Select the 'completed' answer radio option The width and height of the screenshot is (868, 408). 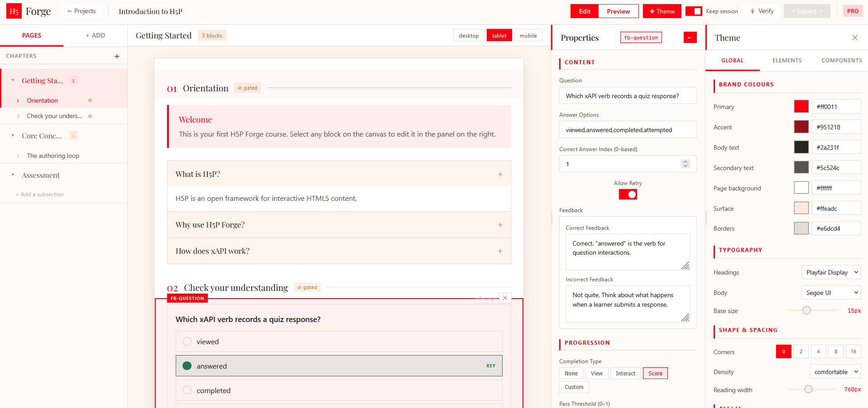tap(187, 390)
